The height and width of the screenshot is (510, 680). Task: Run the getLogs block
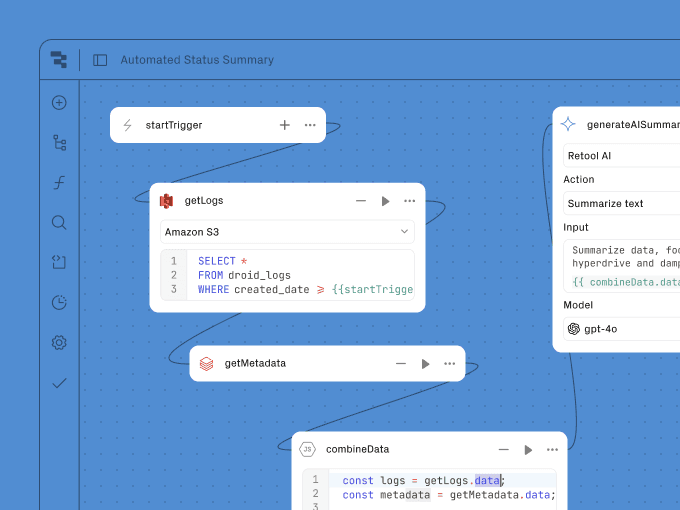click(x=385, y=201)
